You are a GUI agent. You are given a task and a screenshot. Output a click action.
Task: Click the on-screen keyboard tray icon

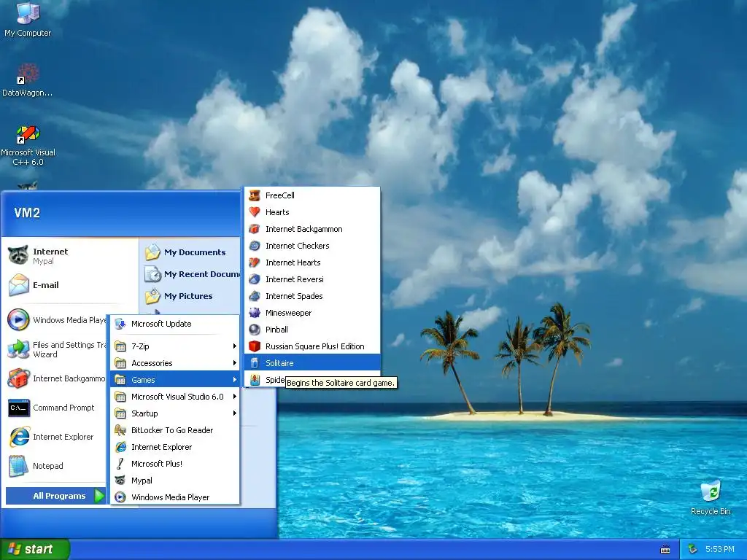click(x=665, y=550)
